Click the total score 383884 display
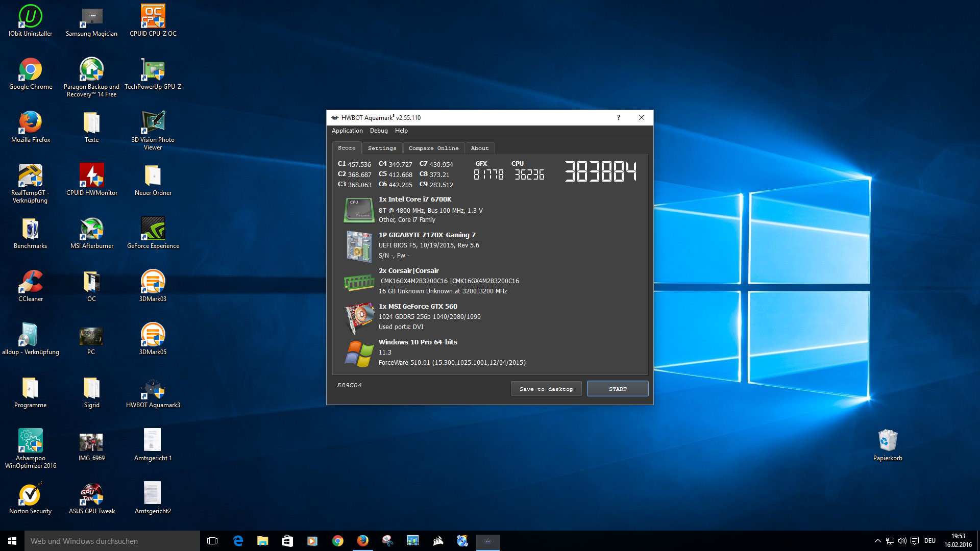980x551 pixels. [x=601, y=171]
